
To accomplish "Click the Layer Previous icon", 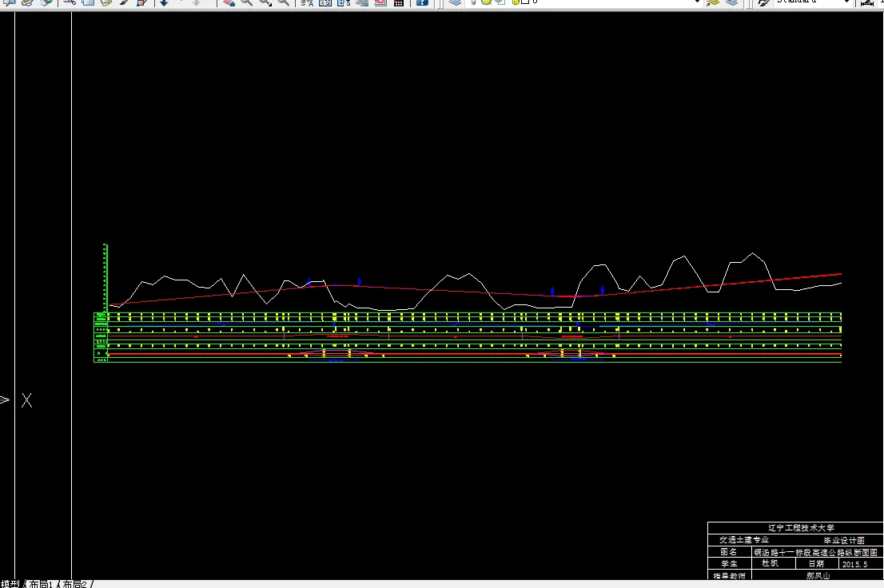I will [x=732, y=2].
